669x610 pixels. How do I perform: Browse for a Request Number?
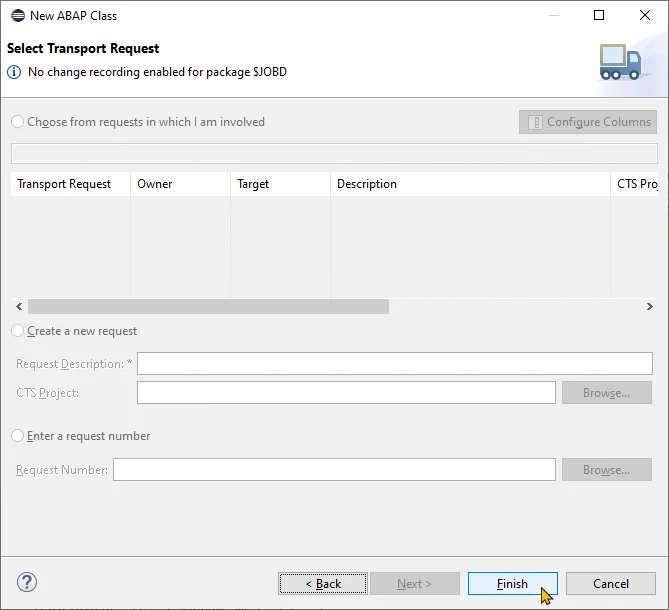point(607,470)
